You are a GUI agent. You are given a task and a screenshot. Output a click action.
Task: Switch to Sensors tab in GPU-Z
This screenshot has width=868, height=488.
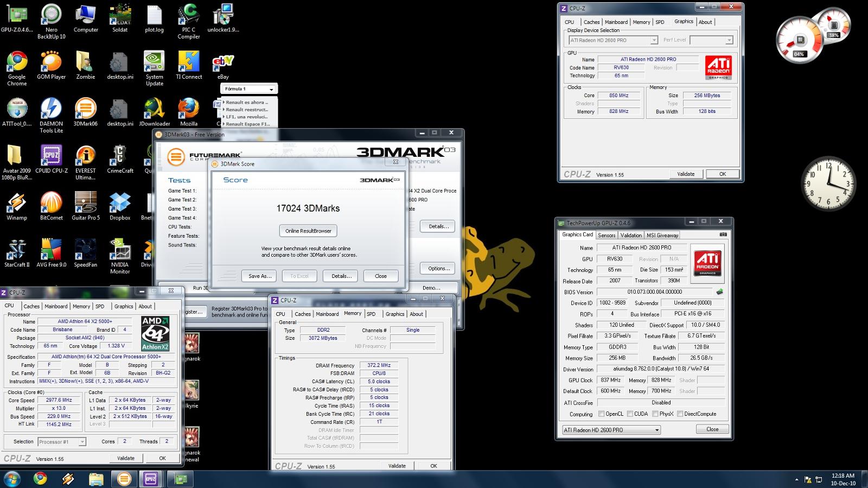[x=607, y=235]
